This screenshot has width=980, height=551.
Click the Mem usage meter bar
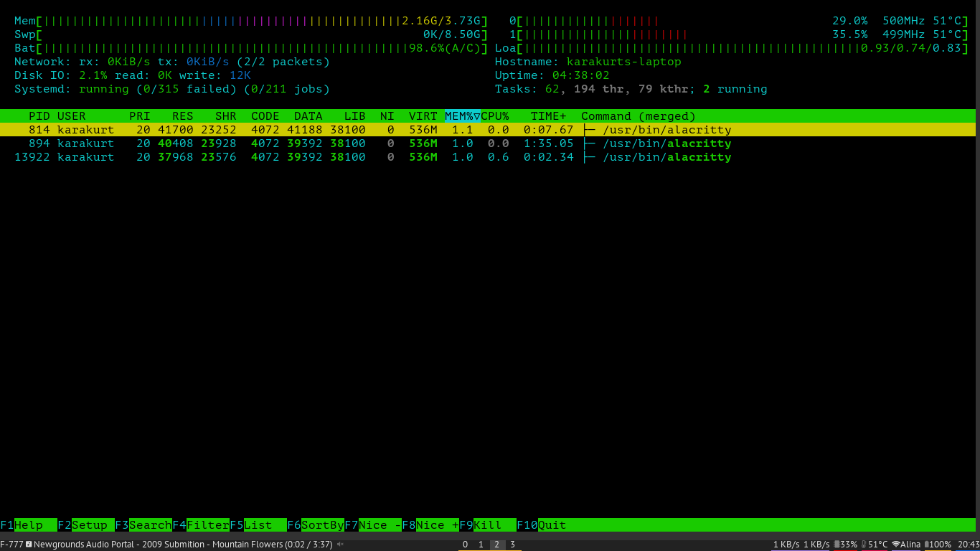[x=251, y=21]
